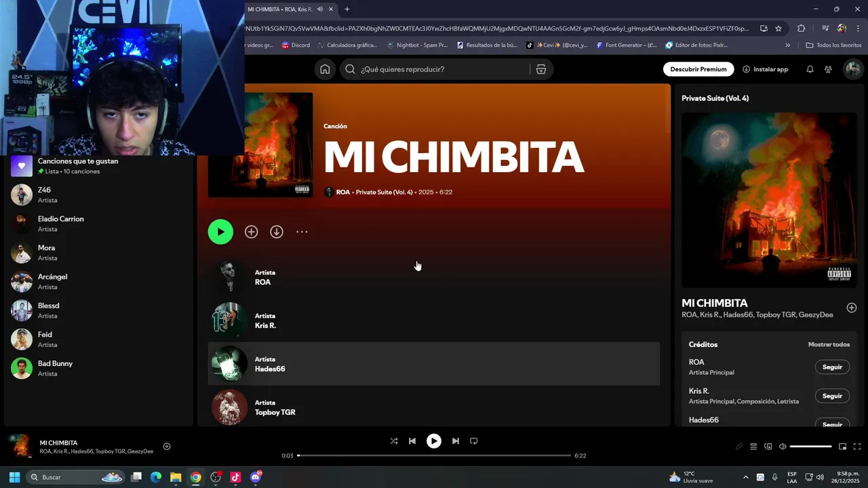Toggle repeat in player bar
This screenshot has width=868, height=488.
(474, 441)
